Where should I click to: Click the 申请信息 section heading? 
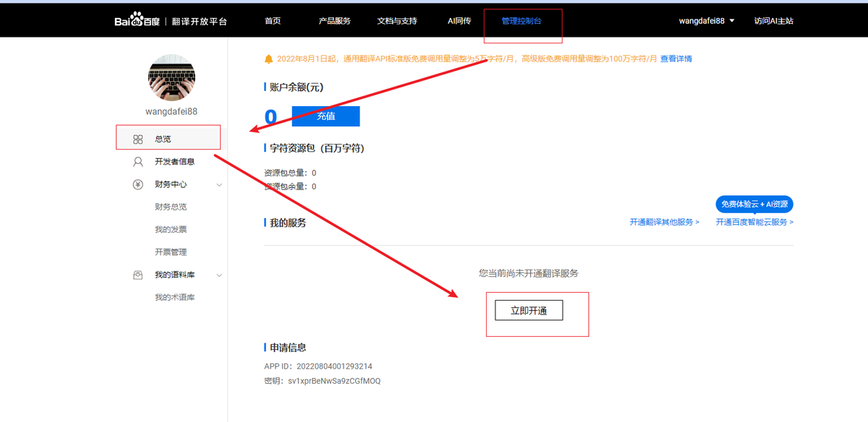(x=288, y=348)
